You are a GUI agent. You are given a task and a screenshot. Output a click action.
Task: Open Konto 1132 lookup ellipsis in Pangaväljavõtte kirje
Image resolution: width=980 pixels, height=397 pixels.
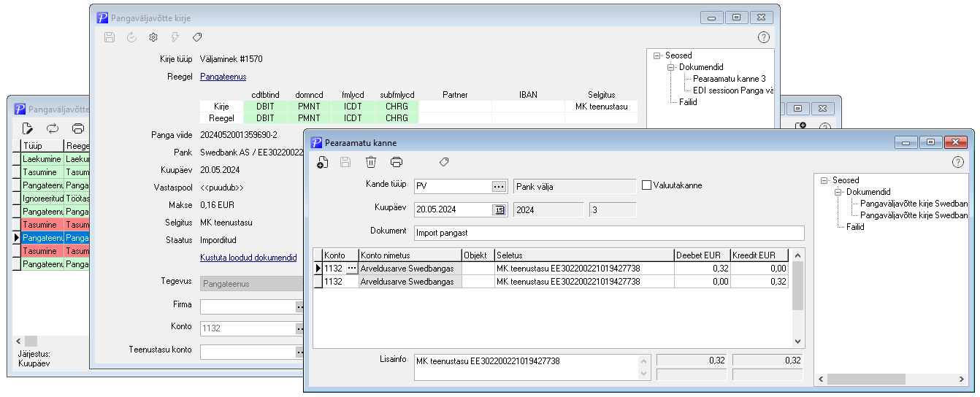299,328
